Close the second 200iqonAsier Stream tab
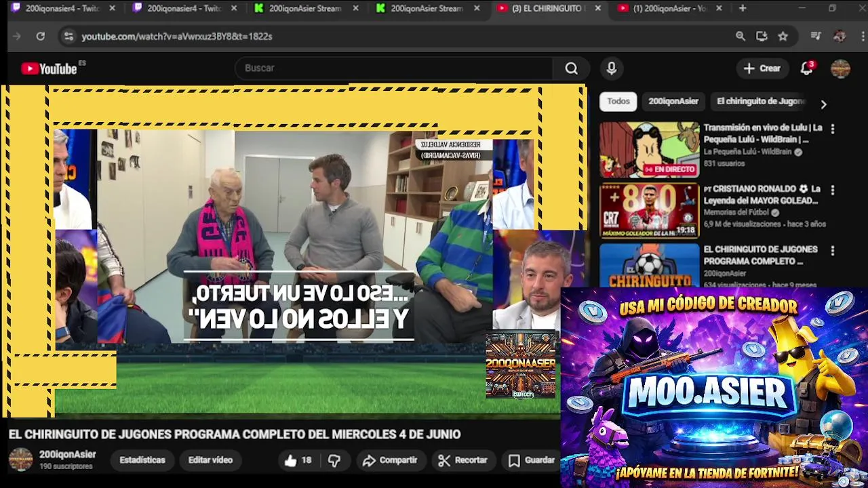The width and height of the screenshot is (868, 488). tap(477, 9)
